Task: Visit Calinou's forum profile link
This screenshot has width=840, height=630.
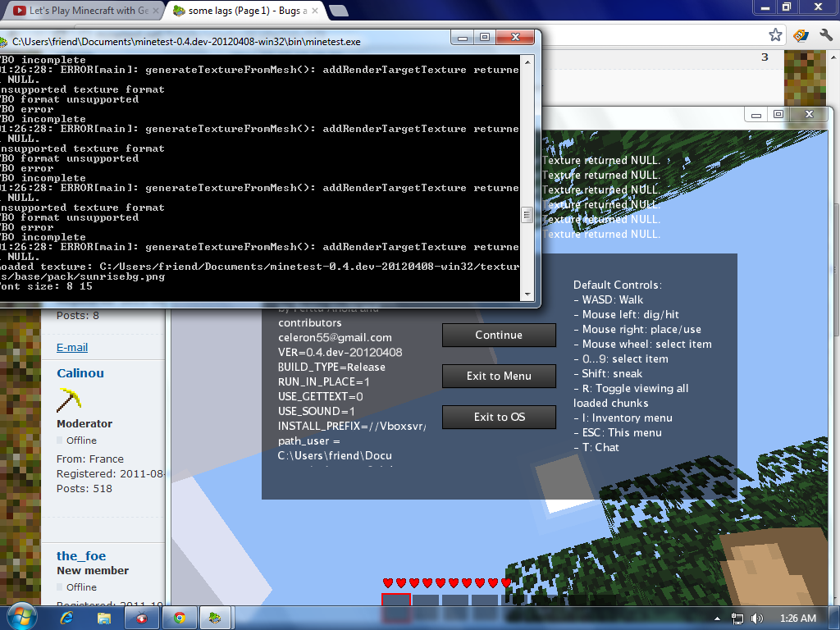Action: pos(80,373)
